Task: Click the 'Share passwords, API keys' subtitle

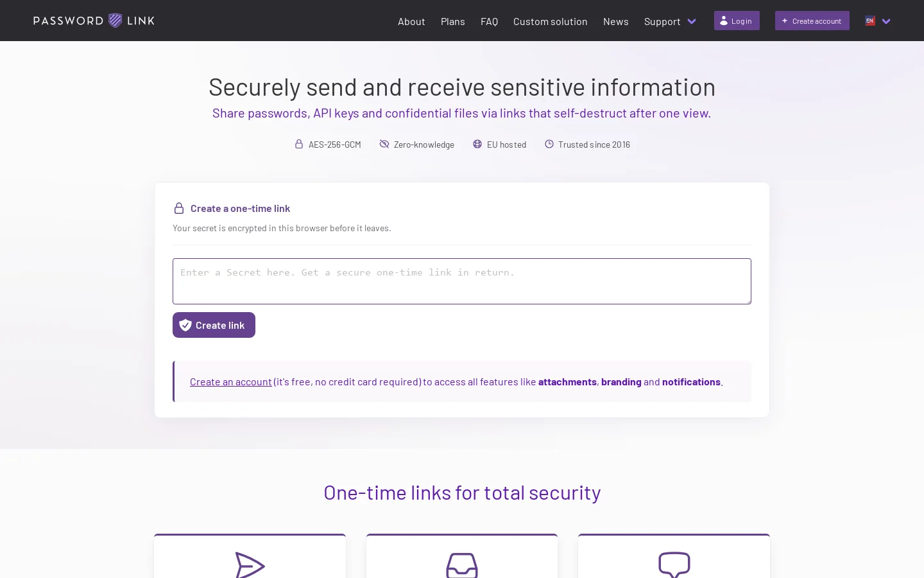Action: point(461,113)
